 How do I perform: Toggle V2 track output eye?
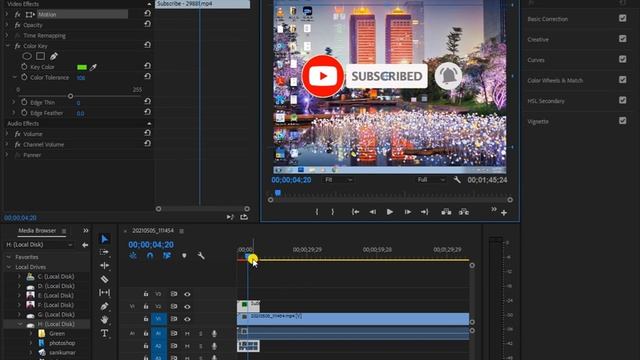click(187, 307)
